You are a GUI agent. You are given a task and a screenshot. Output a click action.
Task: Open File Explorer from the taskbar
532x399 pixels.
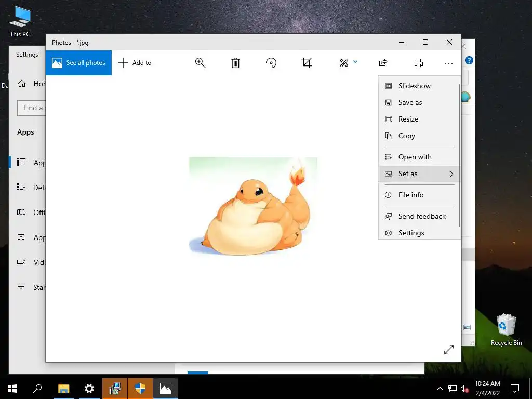click(63, 389)
